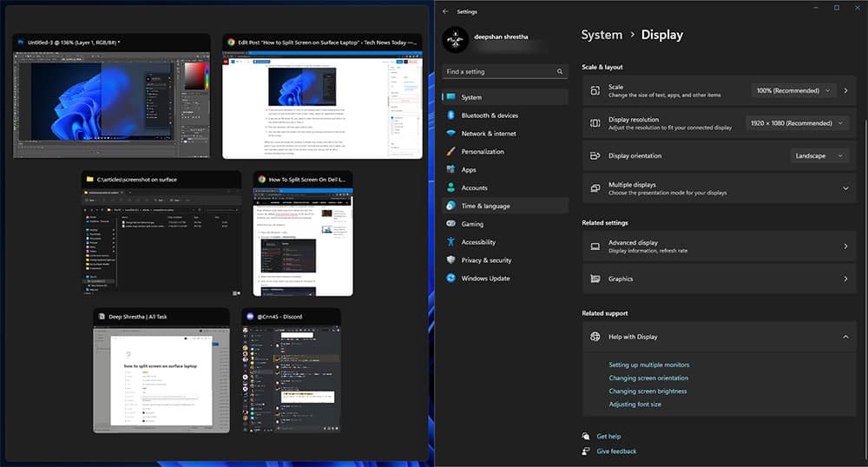This screenshot has width=868, height=467.
Task: Open Personalization settings
Action: coord(505,151)
